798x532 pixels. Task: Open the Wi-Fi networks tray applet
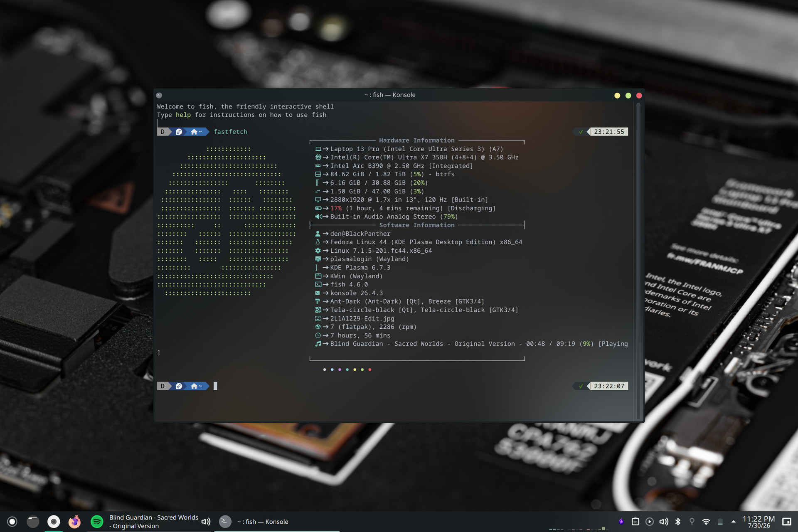pos(706,522)
